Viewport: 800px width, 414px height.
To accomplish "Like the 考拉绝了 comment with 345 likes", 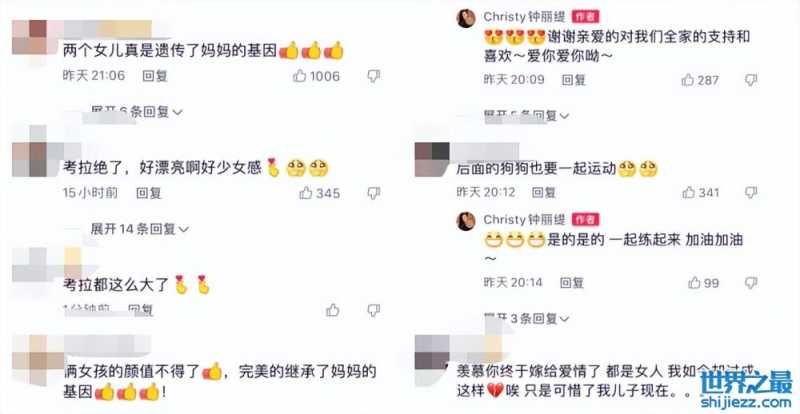I will click(x=306, y=193).
